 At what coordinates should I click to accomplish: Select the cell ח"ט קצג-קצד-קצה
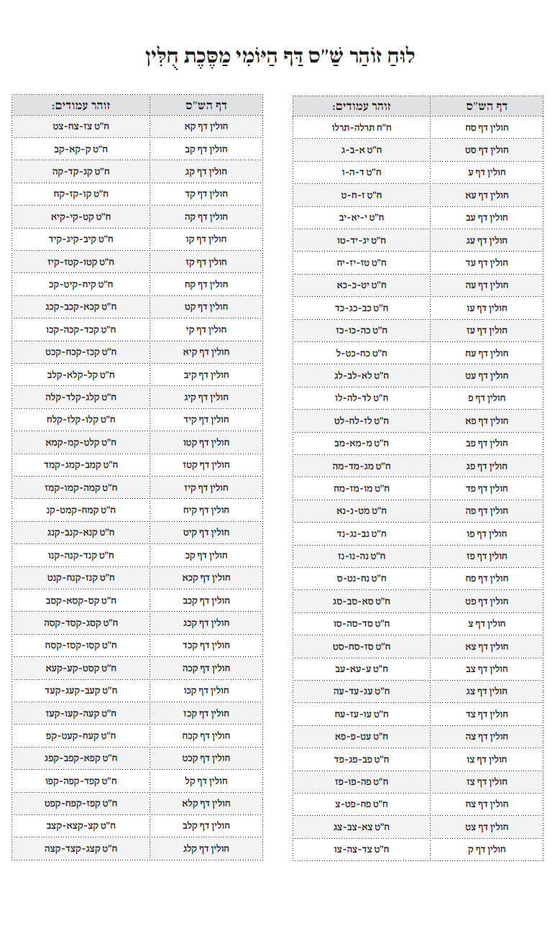(81, 849)
